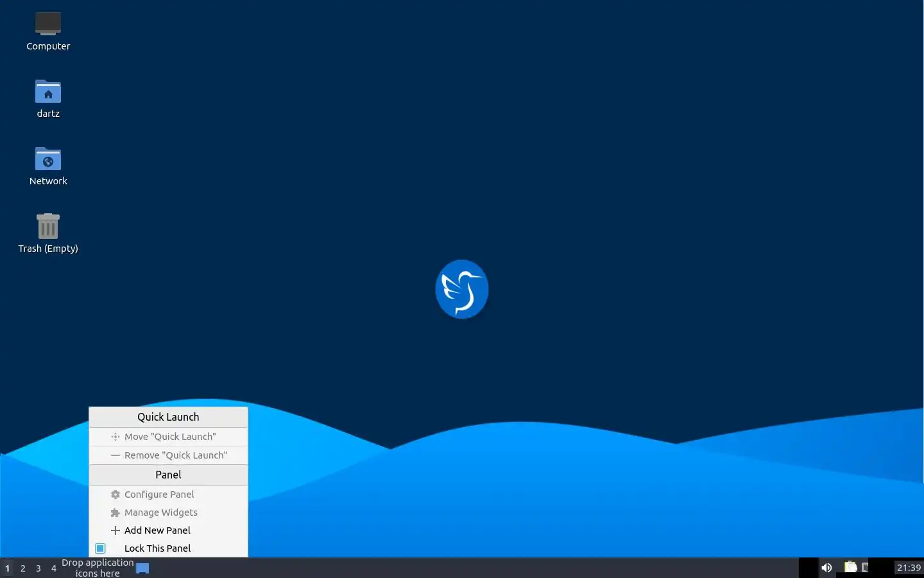Switch to workspace 2 in the pager
Viewport: 924px width, 578px height.
pyautogui.click(x=22, y=568)
